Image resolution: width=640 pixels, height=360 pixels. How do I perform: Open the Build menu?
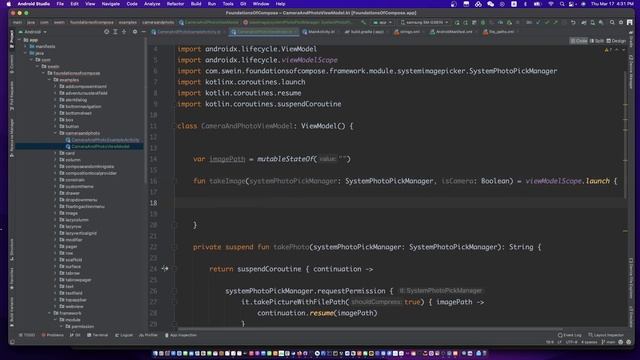[x=196, y=4]
